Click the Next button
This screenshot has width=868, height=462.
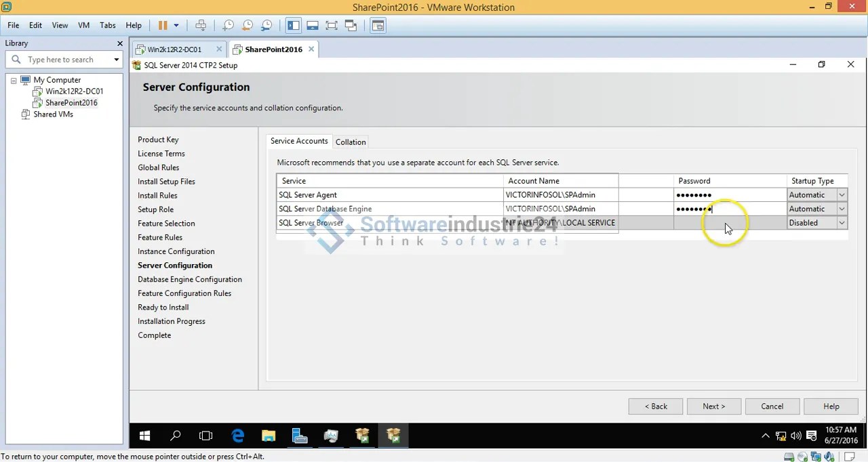click(713, 406)
